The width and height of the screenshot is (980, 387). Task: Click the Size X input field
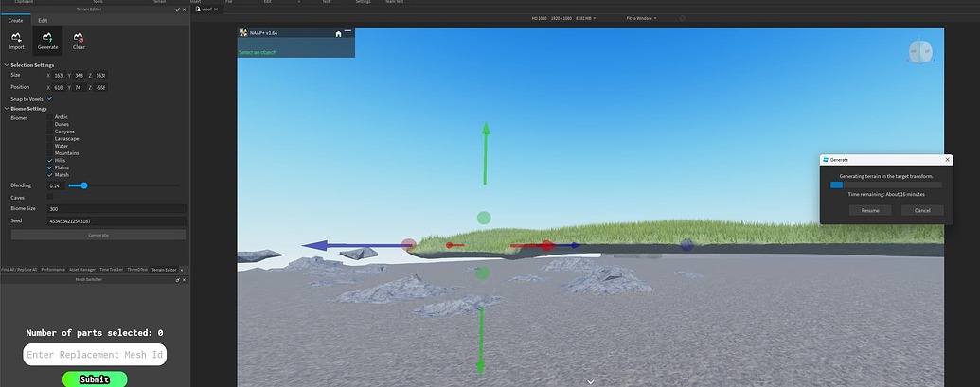point(60,75)
